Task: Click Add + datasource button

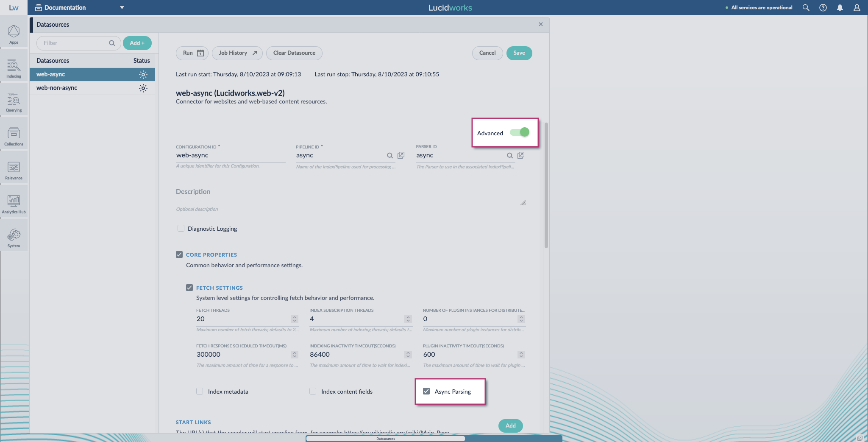Action: [x=137, y=43]
